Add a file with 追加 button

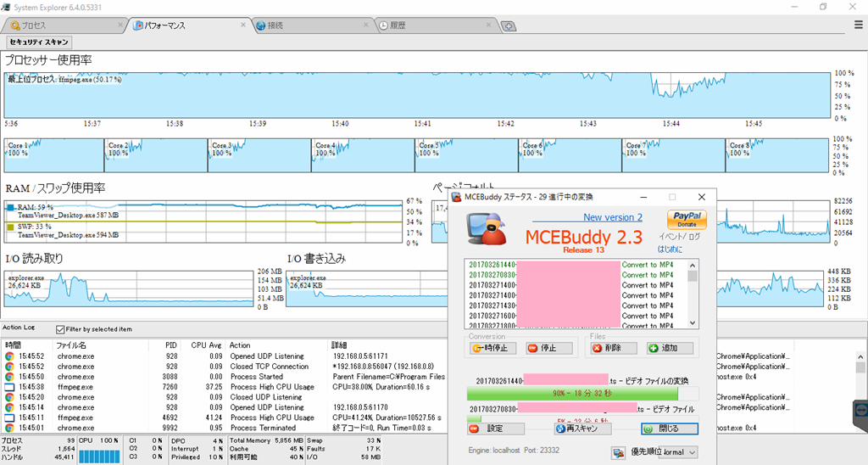point(670,348)
